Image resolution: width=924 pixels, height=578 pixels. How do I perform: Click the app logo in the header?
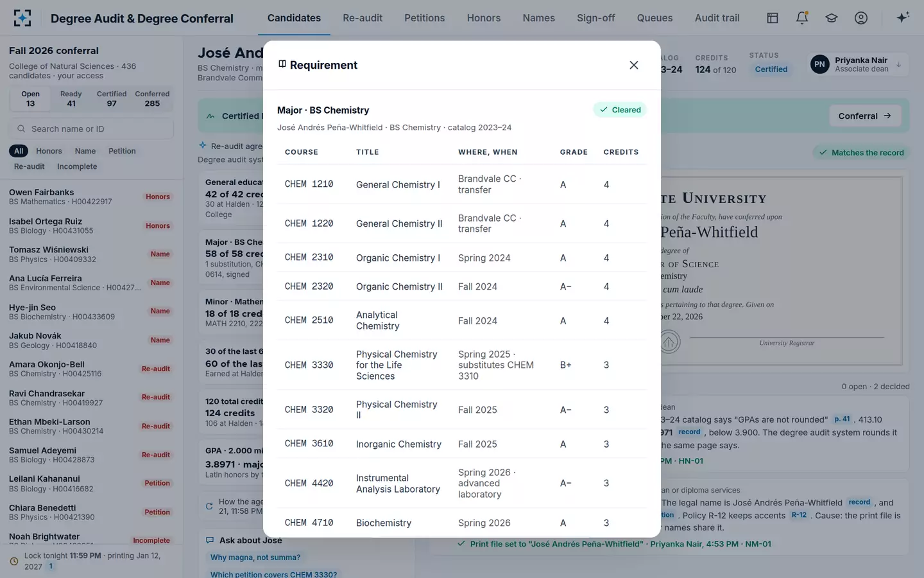click(22, 18)
